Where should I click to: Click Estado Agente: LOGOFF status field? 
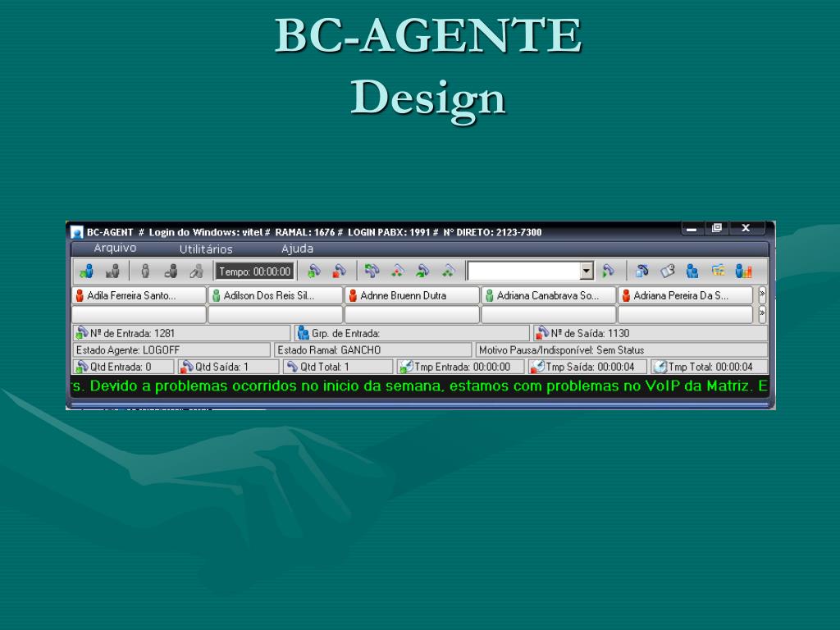pos(171,349)
